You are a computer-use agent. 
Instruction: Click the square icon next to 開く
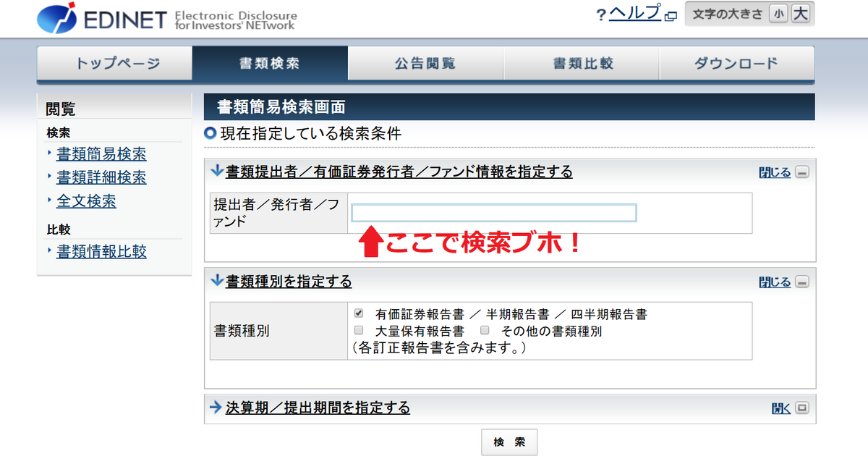801,408
